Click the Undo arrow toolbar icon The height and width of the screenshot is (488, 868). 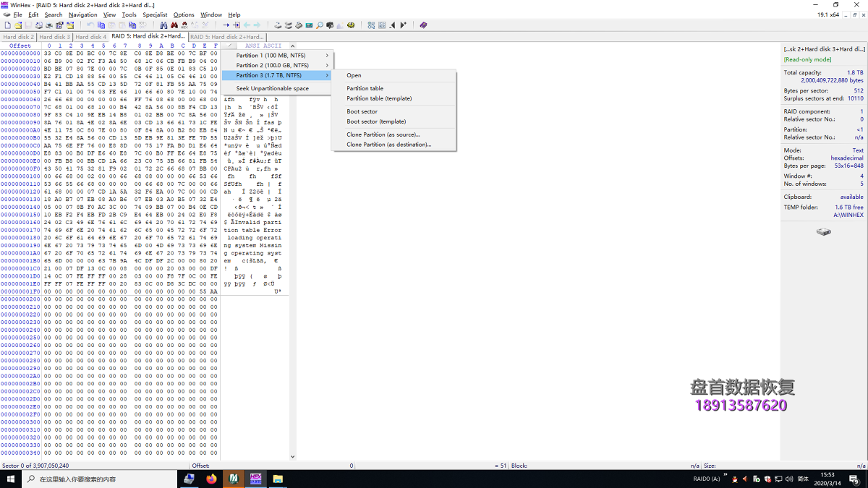[90, 25]
